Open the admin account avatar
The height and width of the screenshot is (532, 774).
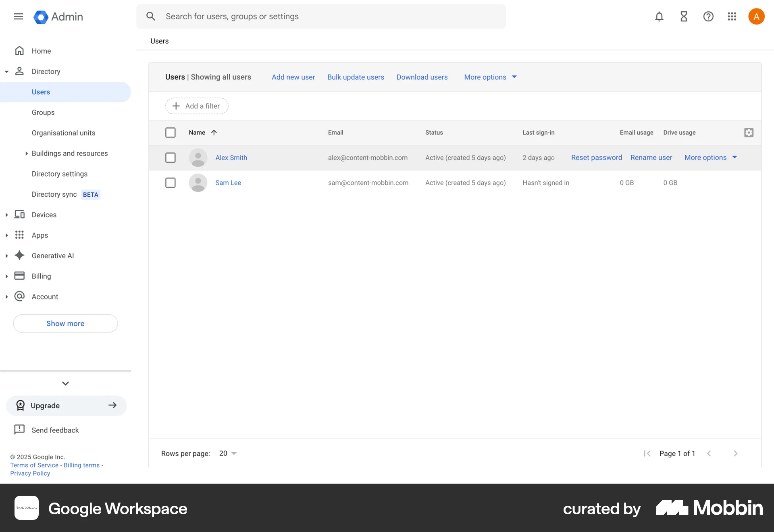756,16
